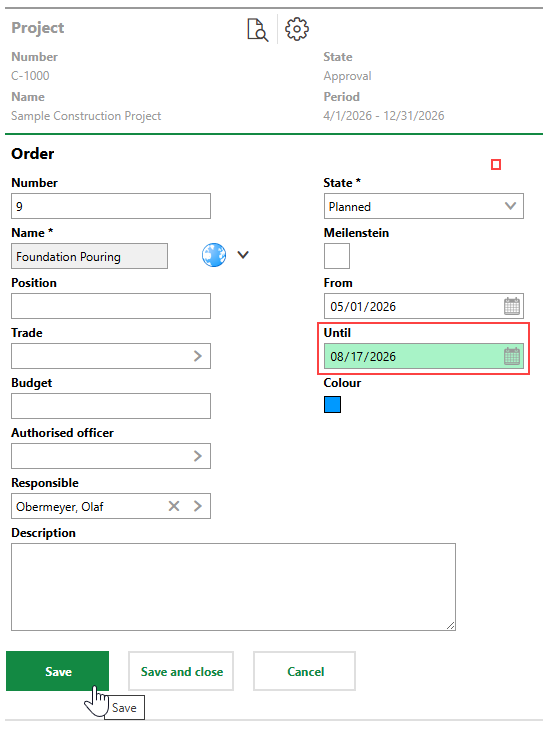
Task: Click into the Description text area
Action: pos(233,587)
